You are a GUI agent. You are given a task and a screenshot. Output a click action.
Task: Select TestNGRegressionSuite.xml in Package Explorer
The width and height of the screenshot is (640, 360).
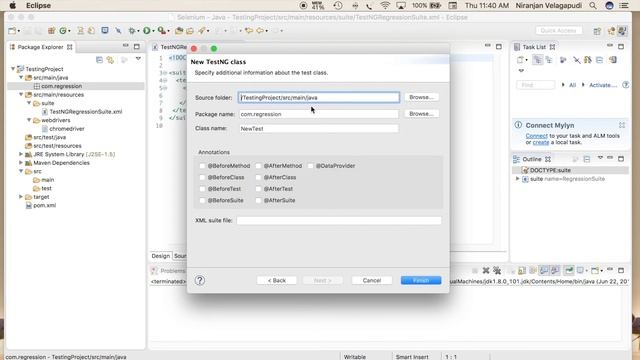[86, 111]
